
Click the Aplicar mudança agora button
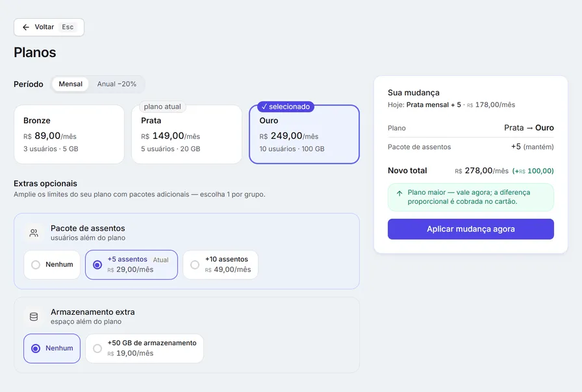click(x=471, y=229)
